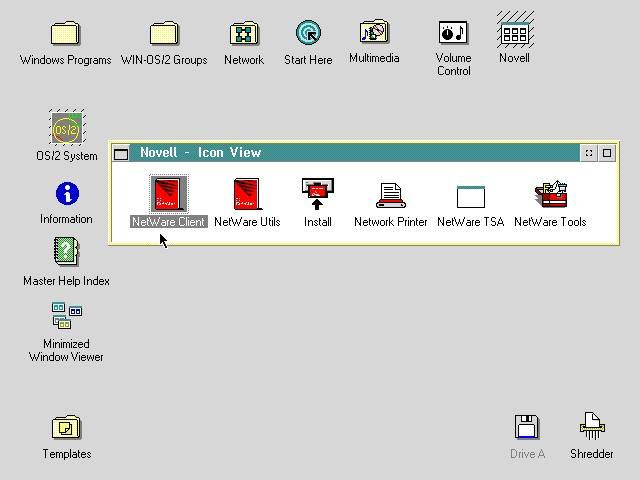Click the 'NetWare Client' label text

169,222
